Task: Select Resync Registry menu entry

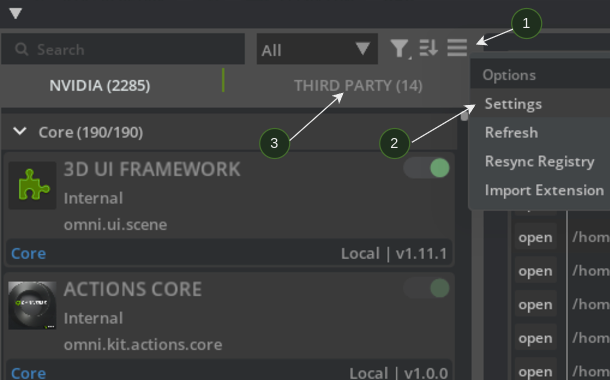Action: [x=540, y=161]
